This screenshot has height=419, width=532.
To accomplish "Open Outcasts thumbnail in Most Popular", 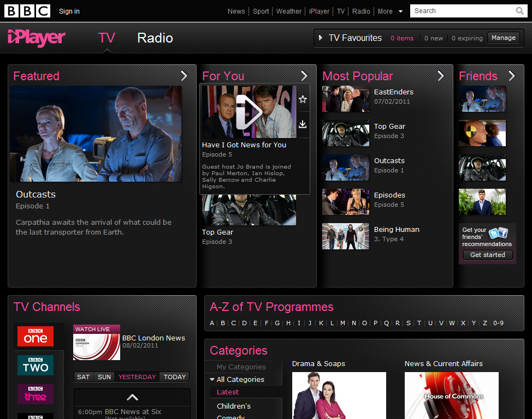I will (x=345, y=167).
